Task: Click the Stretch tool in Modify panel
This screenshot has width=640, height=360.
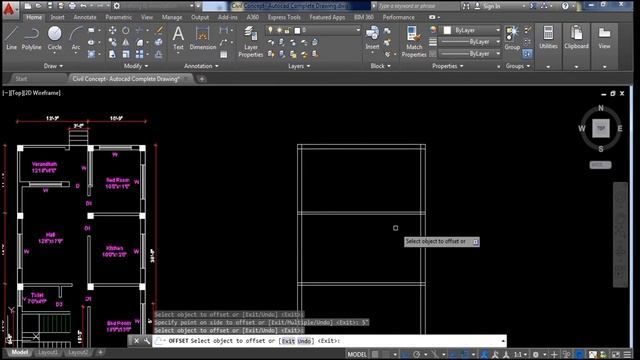Action: click(x=112, y=54)
